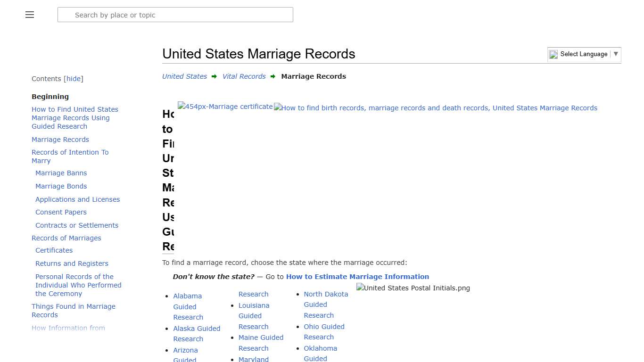Open Certificates from the Contents list
The width and height of the screenshot is (644, 362).
tap(54, 250)
